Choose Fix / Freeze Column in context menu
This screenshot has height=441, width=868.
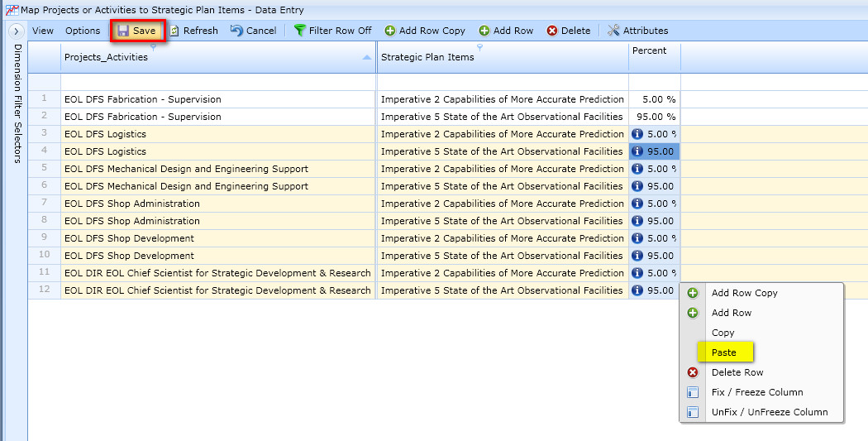761,392
